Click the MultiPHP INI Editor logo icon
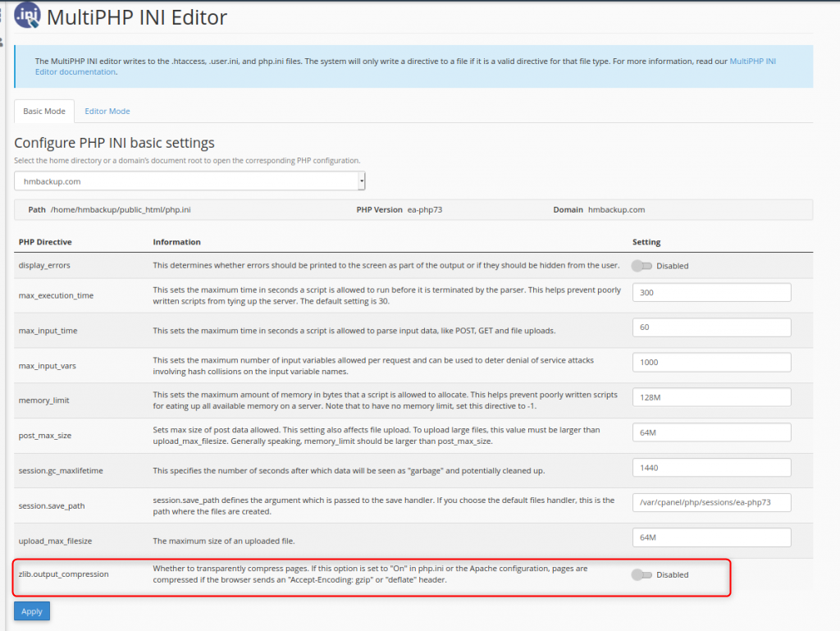Image resolution: width=840 pixels, height=631 pixels. [27, 15]
